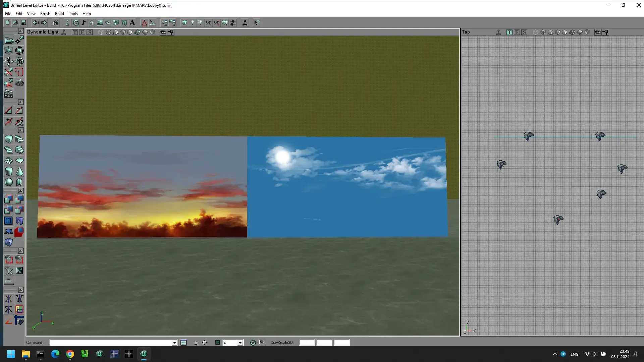Open the Group Browser G icon
This screenshot has height=362, width=644.
[76, 22]
